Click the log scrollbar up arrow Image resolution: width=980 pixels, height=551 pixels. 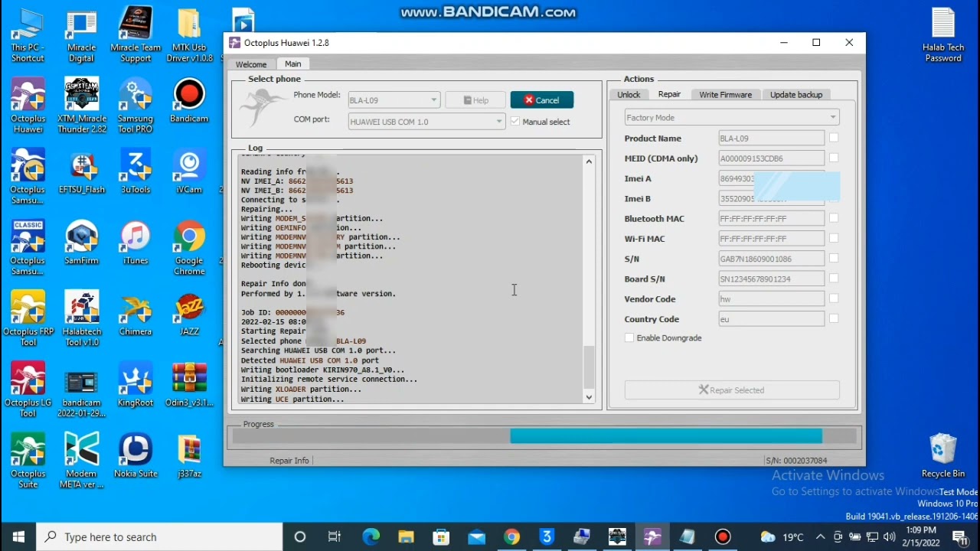(x=589, y=161)
